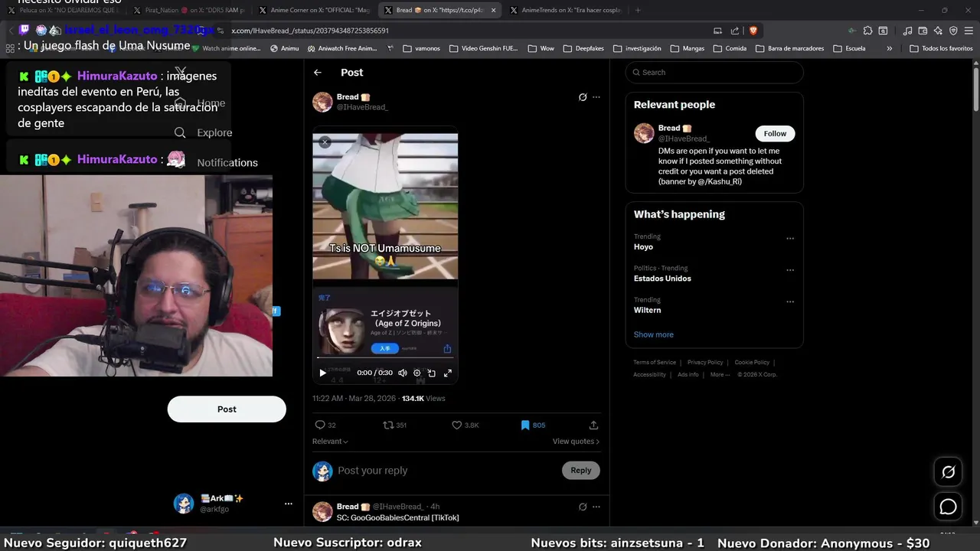Open the browser hamburger menu

coord(969,31)
